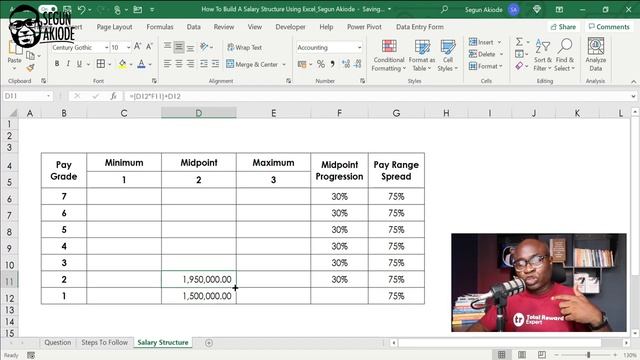
Task: Click the Insert Function fx icon
Action: (x=113, y=96)
